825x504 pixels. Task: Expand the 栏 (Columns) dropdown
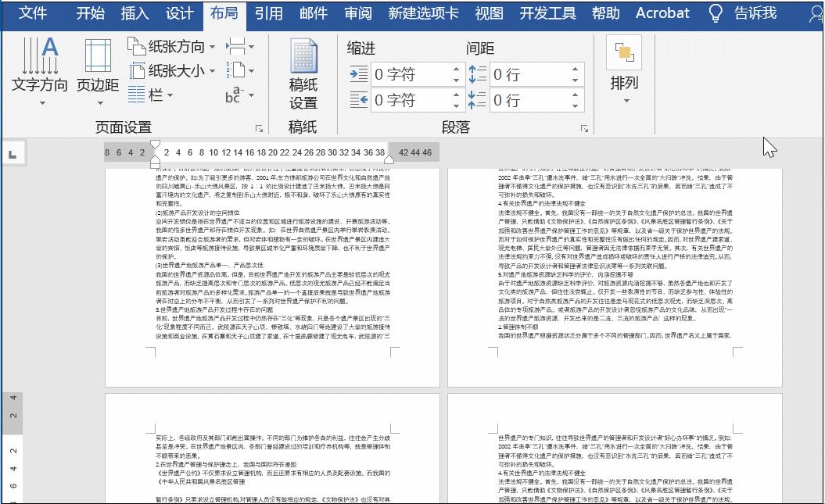pos(170,96)
